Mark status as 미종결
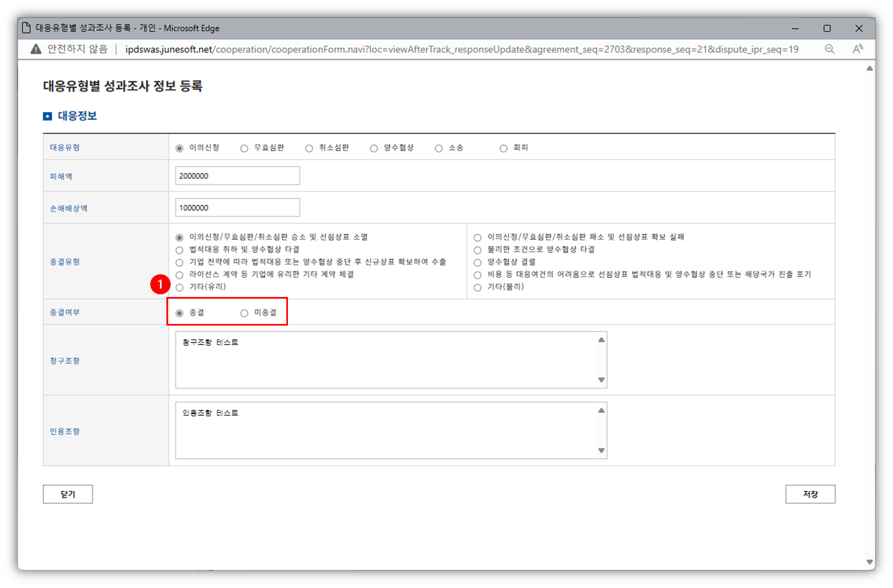 [x=244, y=313]
